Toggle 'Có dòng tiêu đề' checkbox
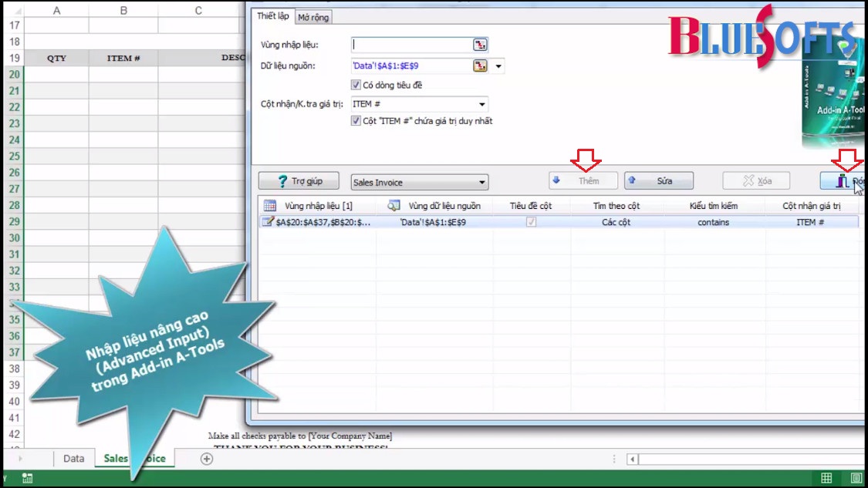The image size is (868, 488). [356, 85]
